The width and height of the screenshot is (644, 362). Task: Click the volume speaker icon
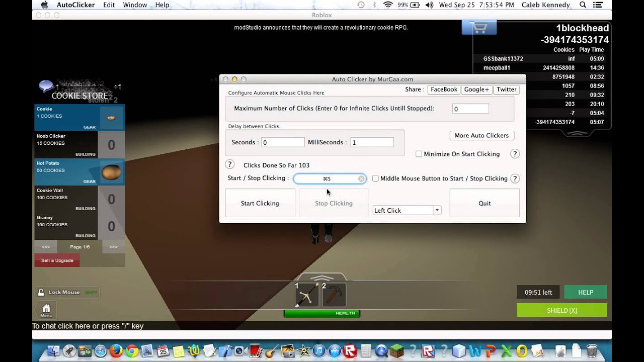click(429, 5)
